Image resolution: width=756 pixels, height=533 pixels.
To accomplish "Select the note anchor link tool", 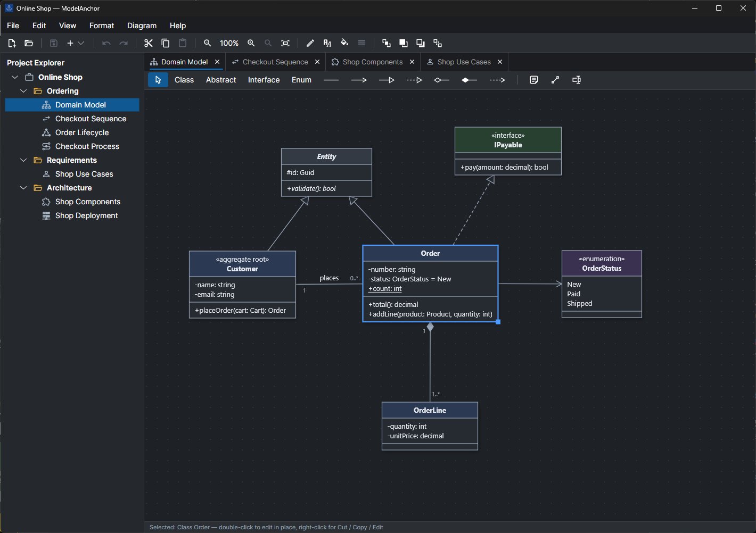I will coord(555,80).
